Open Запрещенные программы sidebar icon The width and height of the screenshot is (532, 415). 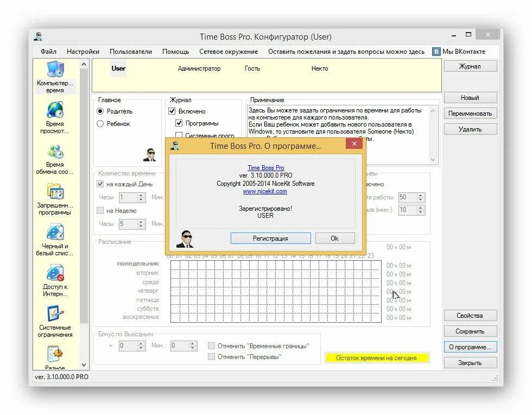(55, 199)
